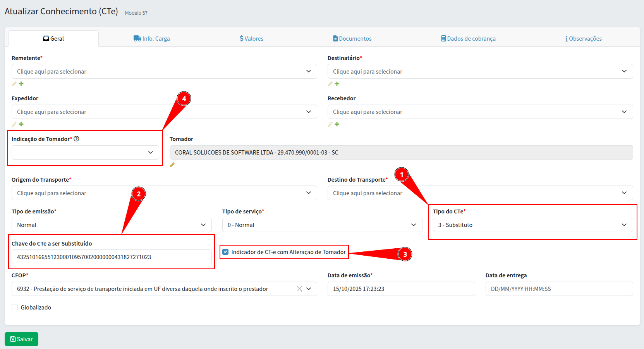Open the Dados de cobrança tab
The image size is (644, 349).
coord(468,39)
